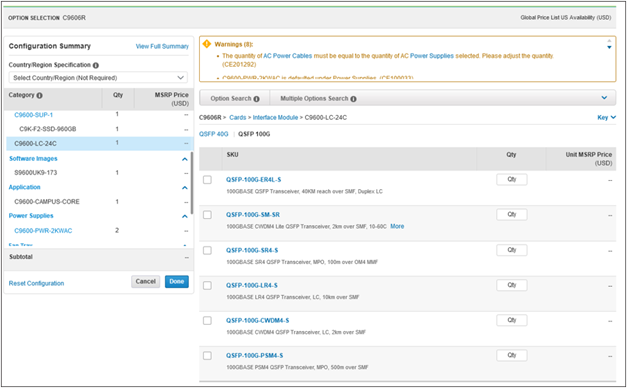The width and height of the screenshot is (627, 388).
Task: Click the Option Search info icon
Action: [x=256, y=99]
